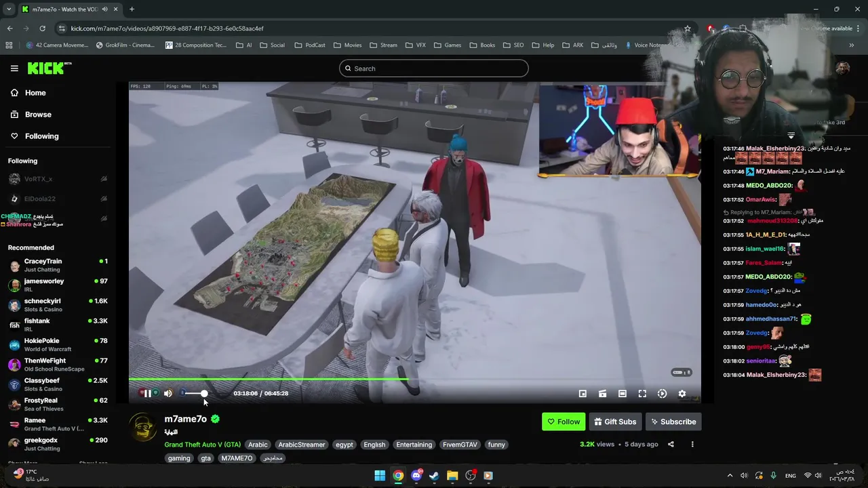This screenshot has width=868, height=488.
Task: Select the funny tag
Action: tap(496, 445)
